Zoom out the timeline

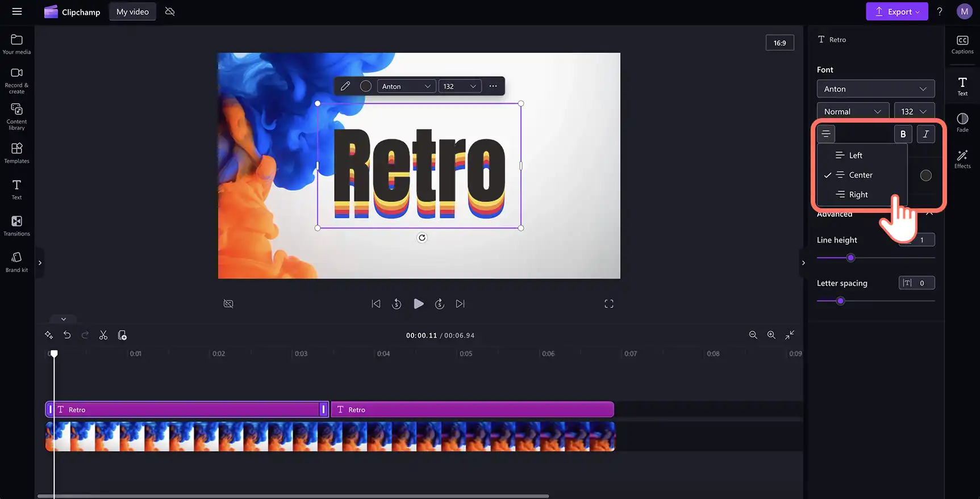coord(753,335)
